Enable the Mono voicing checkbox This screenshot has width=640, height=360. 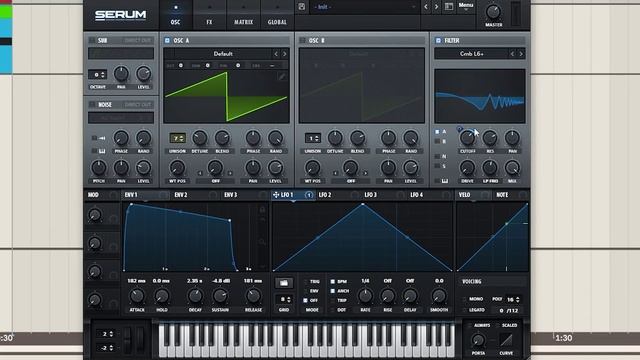(x=465, y=299)
